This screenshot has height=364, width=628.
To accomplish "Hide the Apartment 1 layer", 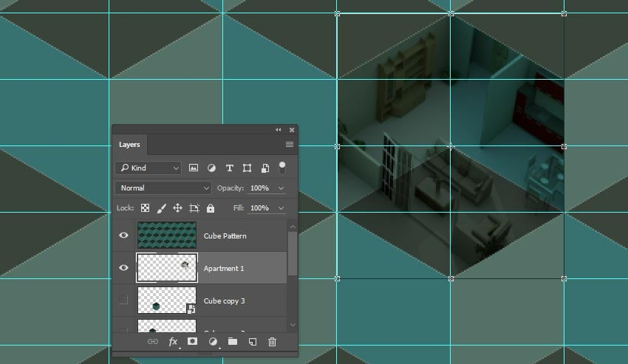I will pos(124,267).
